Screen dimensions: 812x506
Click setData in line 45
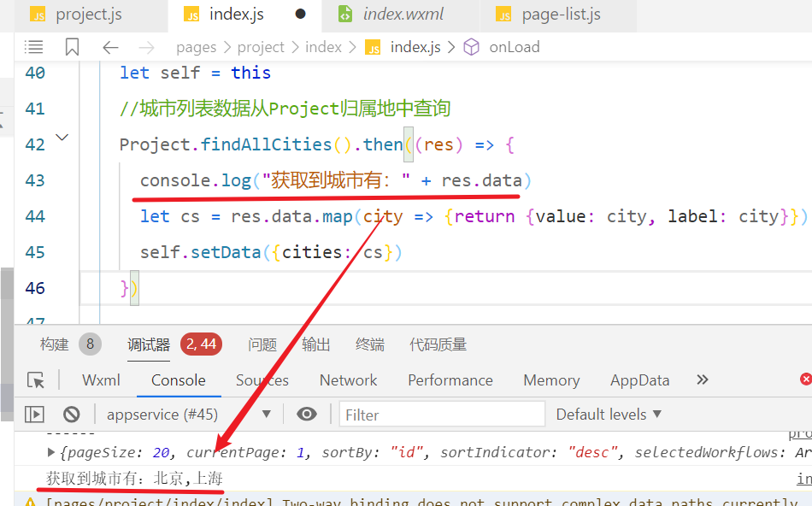[x=226, y=252]
